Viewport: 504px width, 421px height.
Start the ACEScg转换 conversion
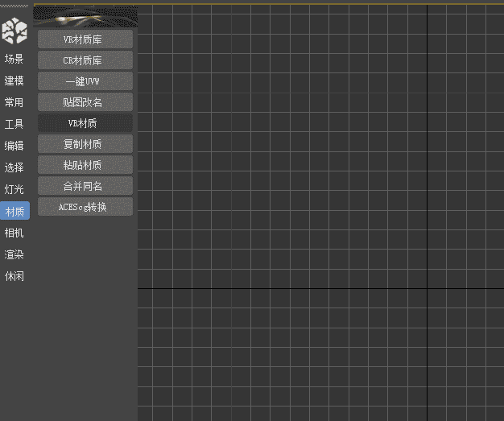coord(85,207)
